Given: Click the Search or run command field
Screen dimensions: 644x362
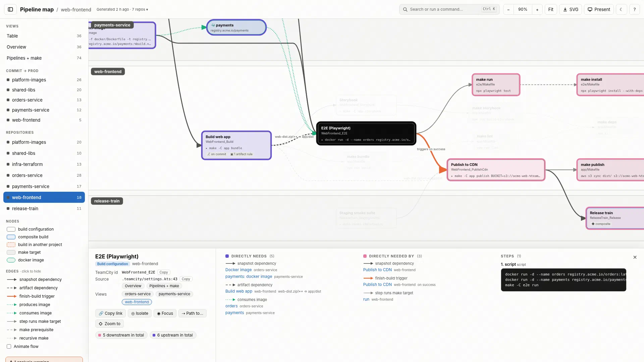Looking at the screenshot, I should coord(449,9).
